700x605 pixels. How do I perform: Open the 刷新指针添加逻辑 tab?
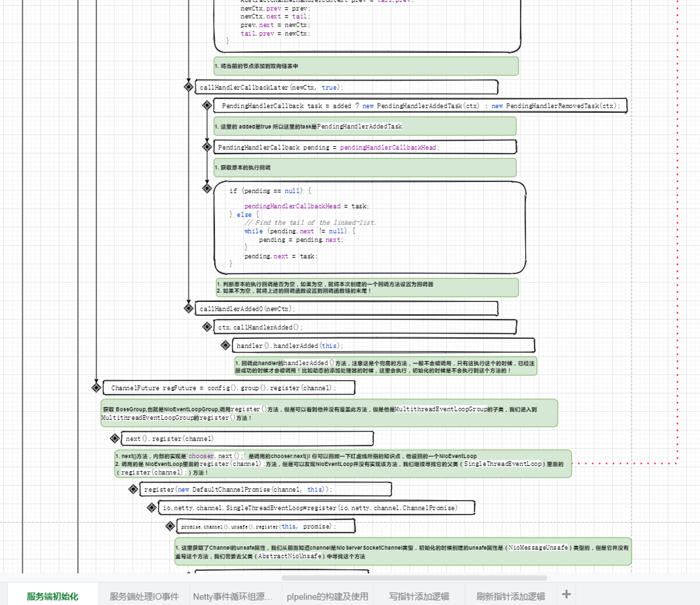click(511, 596)
